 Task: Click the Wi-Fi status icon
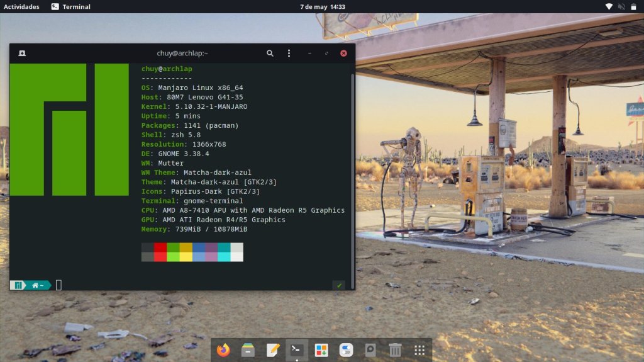click(609, 7)
